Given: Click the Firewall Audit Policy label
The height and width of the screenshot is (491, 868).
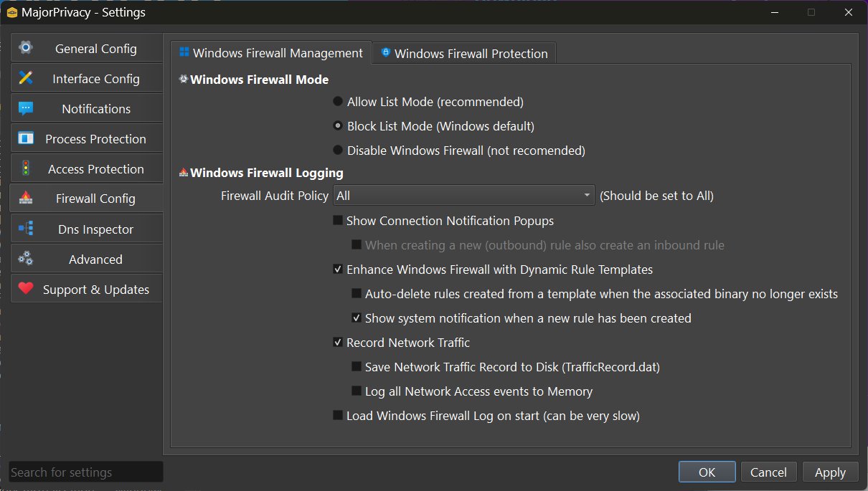Looking at the screenshot, I should click(275, 196).
